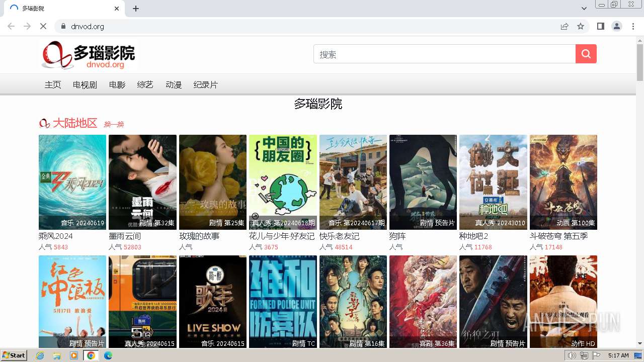Click the vertical scrollbar thumb

pos(640,62)
